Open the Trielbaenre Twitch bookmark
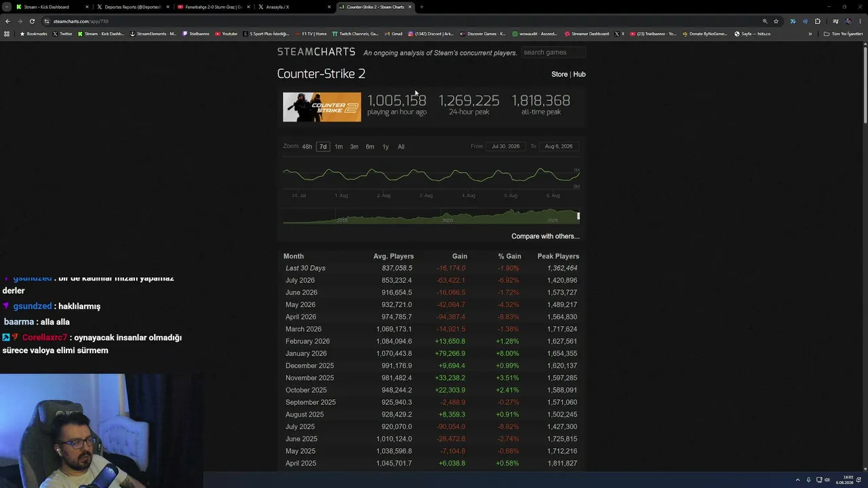 point(196,33)
